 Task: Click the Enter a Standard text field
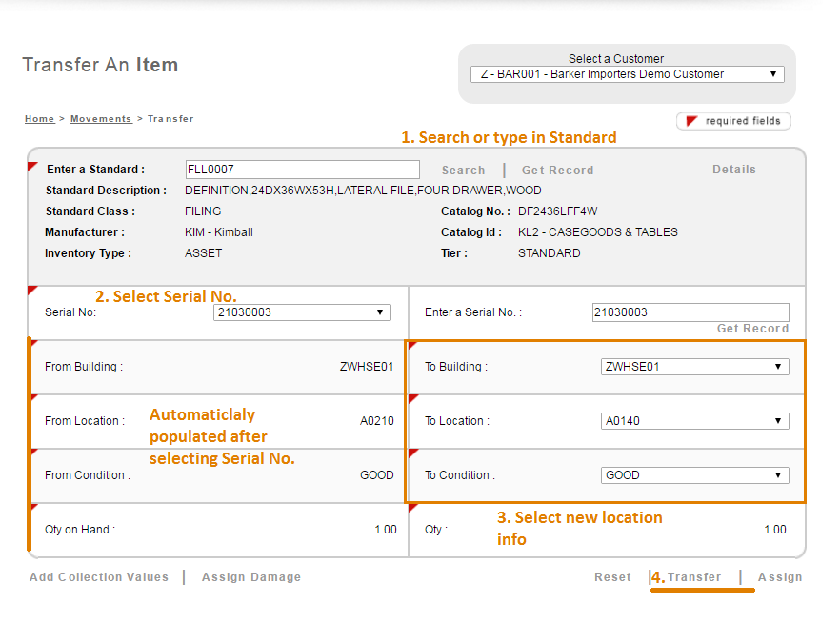pos(302,170)
